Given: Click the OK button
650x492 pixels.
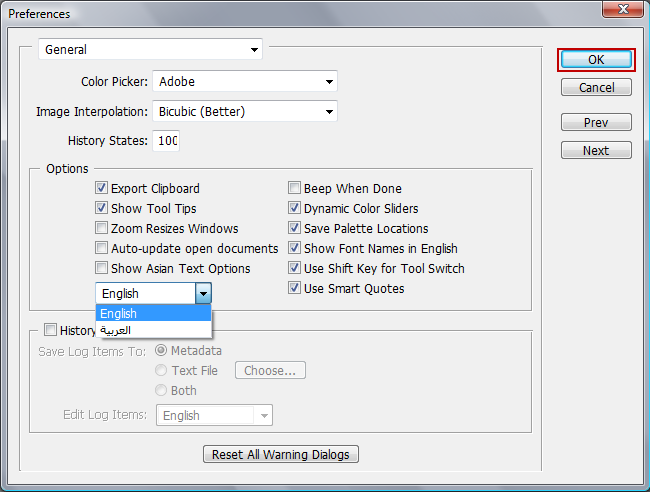Looking at the screenshot, I should 595,59.
